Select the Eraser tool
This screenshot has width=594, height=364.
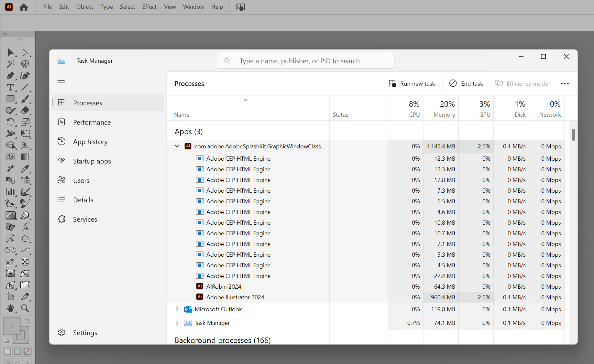25,111
